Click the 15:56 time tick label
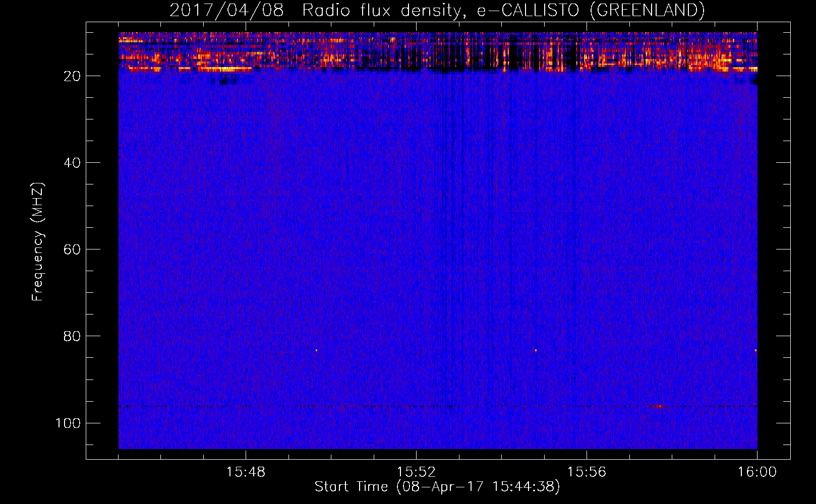This screenshot has height=504, width=816. (x=587, y=472)
